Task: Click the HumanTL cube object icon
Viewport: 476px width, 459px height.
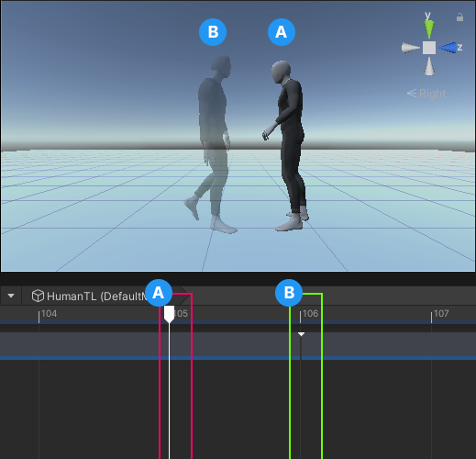Action: pos(38,296)
